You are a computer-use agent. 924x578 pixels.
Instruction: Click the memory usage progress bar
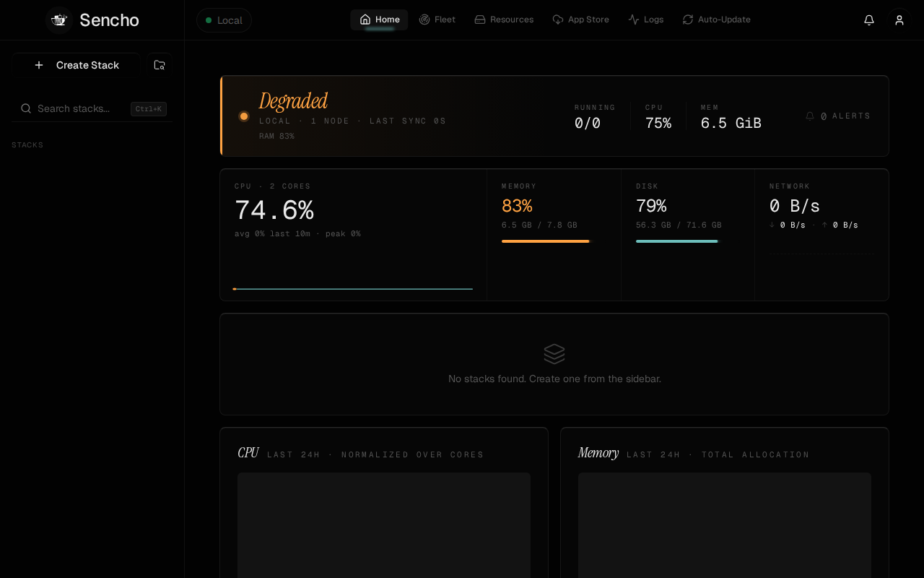[546, 241]
